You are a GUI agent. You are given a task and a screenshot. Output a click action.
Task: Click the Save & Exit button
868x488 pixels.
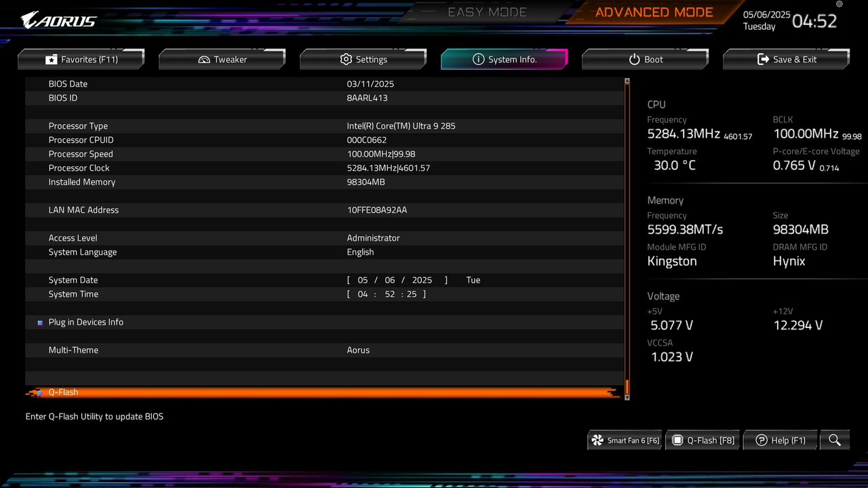pyautogui.click(x=786, y=59)
